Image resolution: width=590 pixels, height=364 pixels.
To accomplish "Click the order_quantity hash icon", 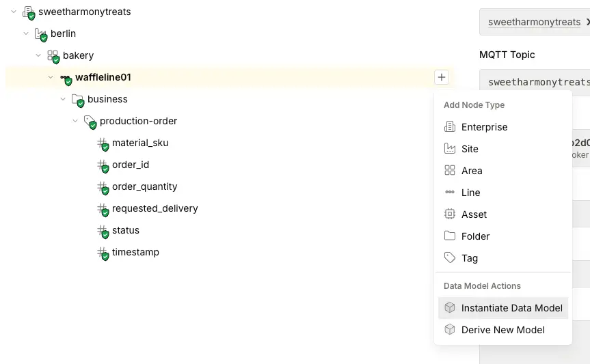I will click(x=103, y=187).
